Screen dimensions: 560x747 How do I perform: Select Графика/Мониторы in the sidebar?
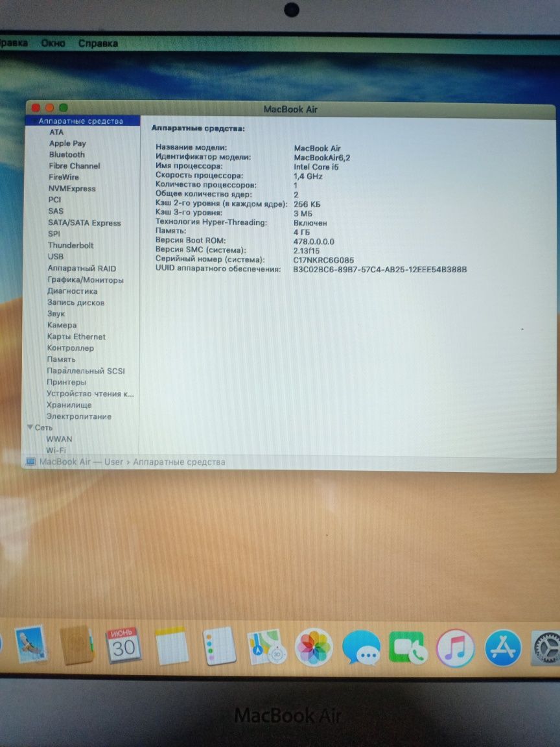[x=86, y=279]
